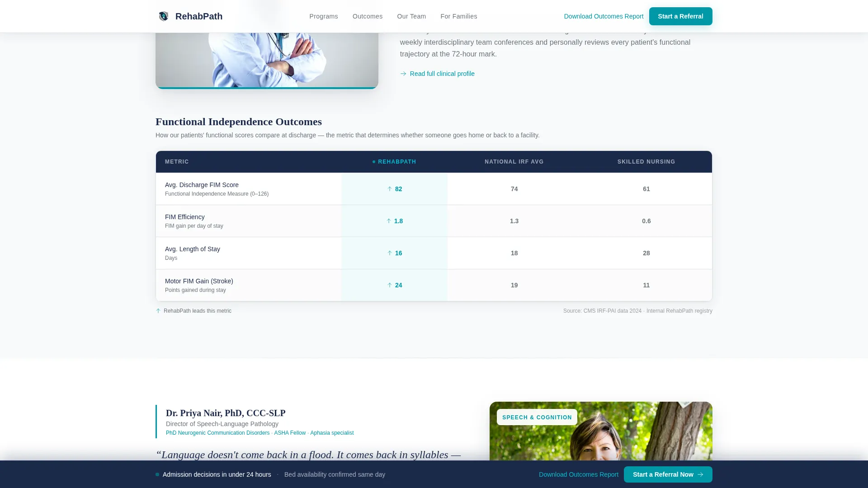Click the Start a Referral header button

(681, 16)
